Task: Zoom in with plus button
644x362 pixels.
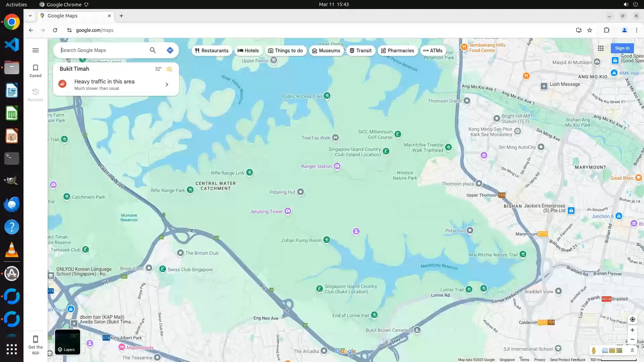Action: pyautogui.click(x=632, y=330)
